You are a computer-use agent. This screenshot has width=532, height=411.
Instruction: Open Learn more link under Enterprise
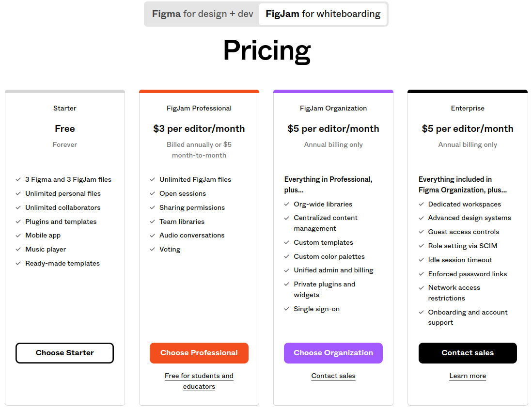(468, 376)
